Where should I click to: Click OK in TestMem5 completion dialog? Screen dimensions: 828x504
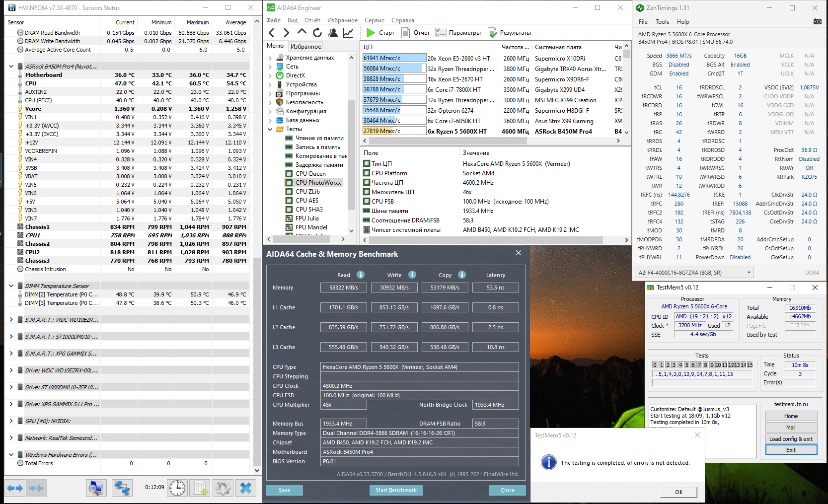(x=678, y=492)
